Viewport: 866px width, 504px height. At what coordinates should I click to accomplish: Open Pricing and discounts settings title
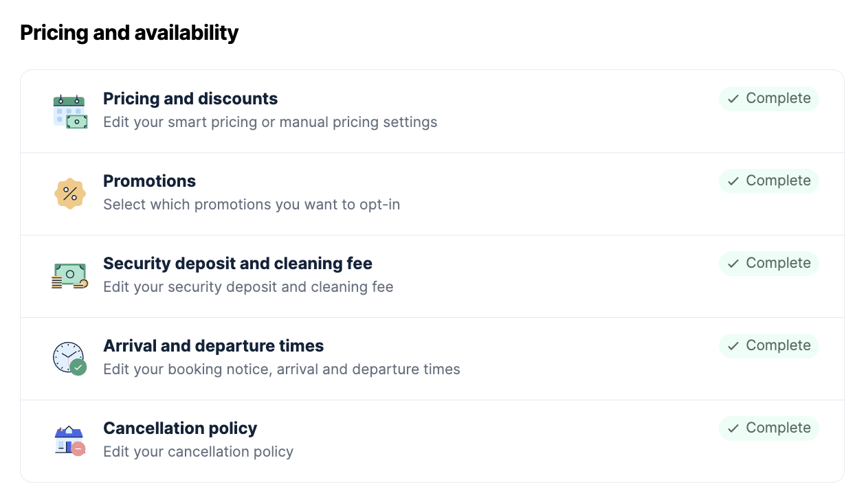[x=190, y=99]
